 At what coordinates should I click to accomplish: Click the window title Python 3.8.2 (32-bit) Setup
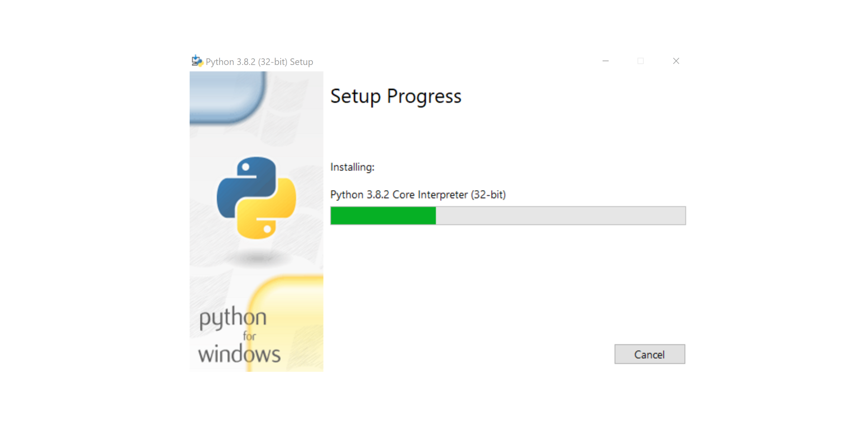[259, 62]
